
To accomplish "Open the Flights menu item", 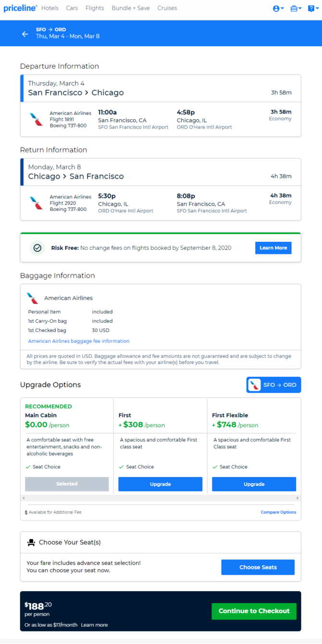I will click(x=95, y=8).
